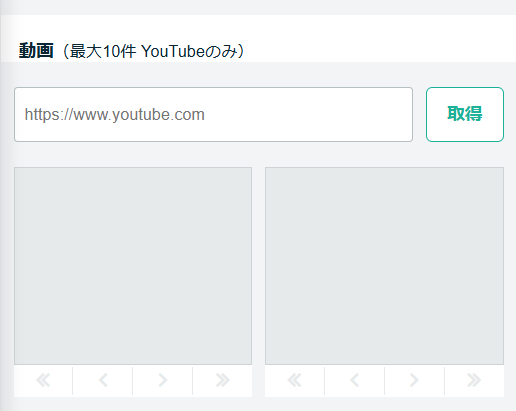
Task: Click the https://www.youtube.com placeholder text
Action: (114, 115)
